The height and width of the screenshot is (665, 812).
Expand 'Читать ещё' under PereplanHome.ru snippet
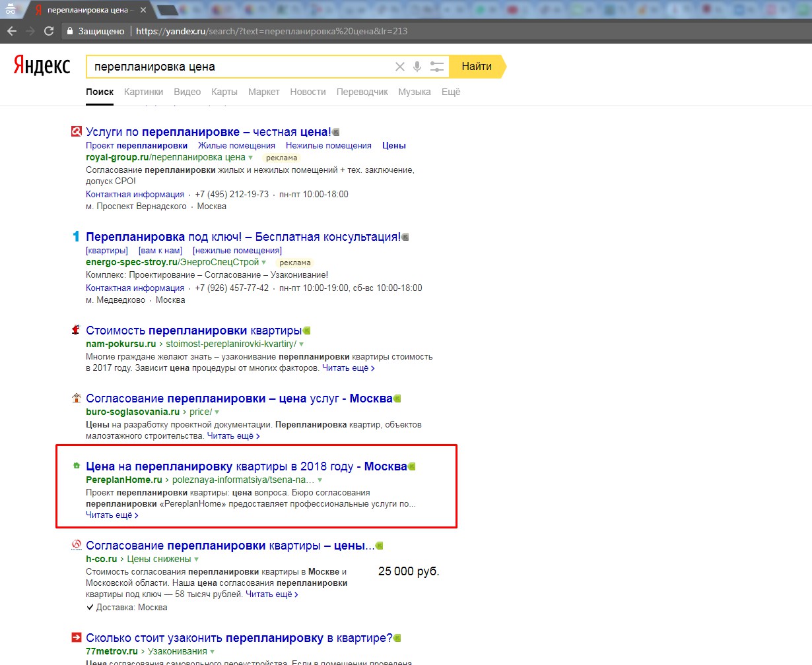click(x=112, y=515)
